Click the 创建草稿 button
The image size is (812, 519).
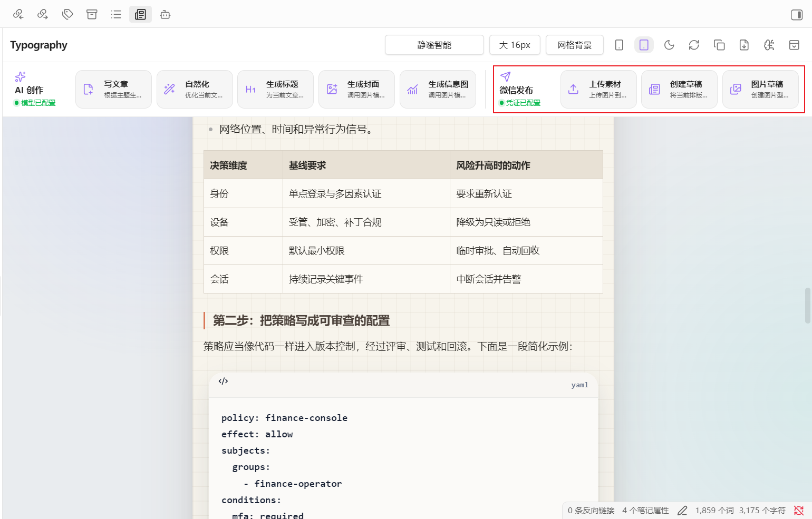[x=679, y=90]
